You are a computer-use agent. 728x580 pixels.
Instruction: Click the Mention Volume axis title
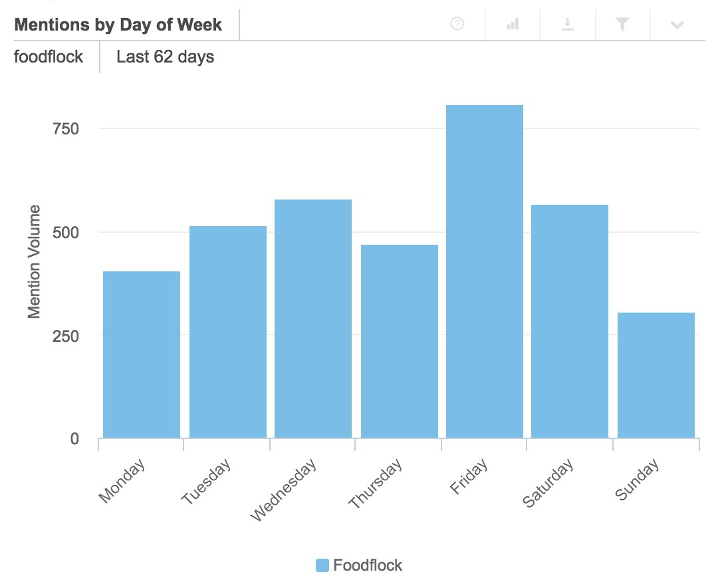tap(35, 261)
